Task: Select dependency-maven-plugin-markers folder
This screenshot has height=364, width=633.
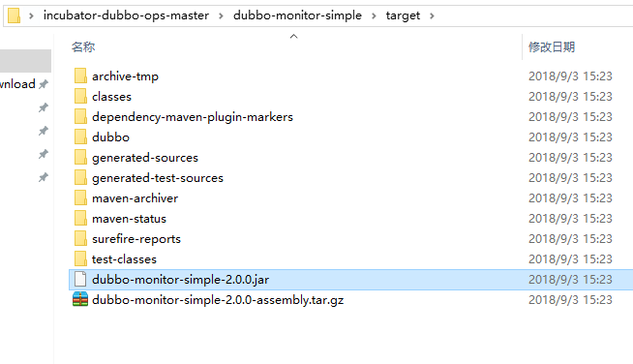Action: click(193, 117)
